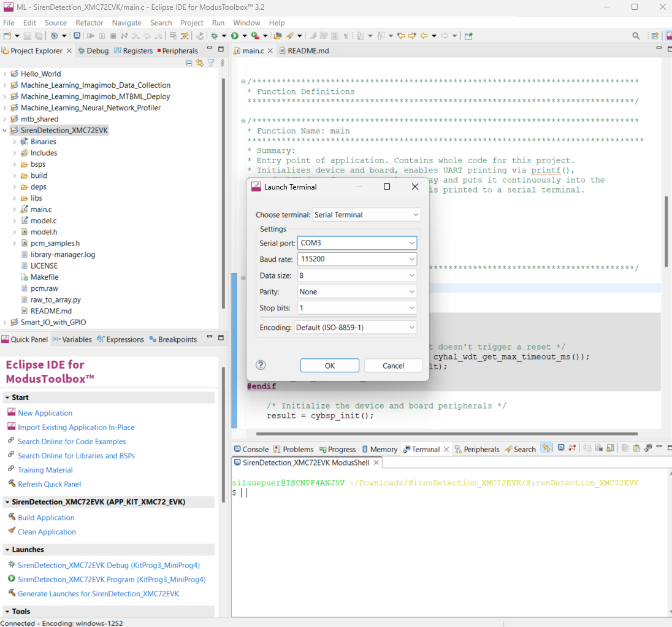
Task: Click the help question mark in Launch Terminal
Action: (261, 365)
